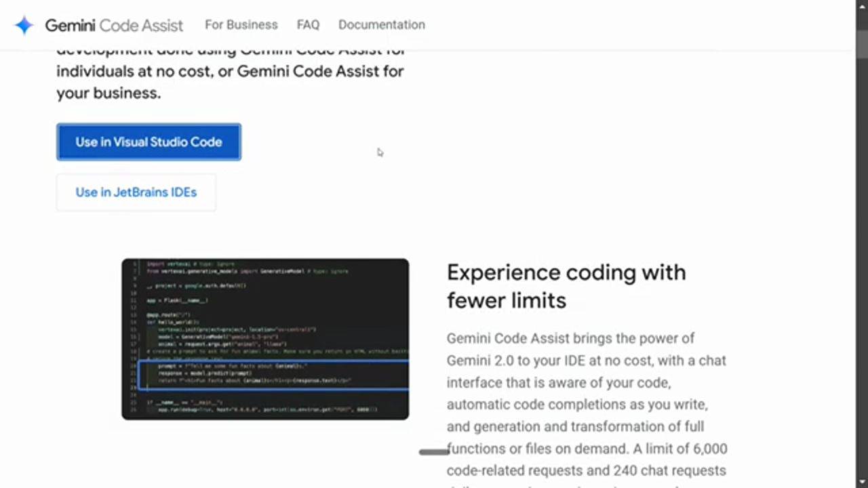
Task: Open the code editor screenshot thumbnail
Action: pyautogui.click(x=265, y=339)
